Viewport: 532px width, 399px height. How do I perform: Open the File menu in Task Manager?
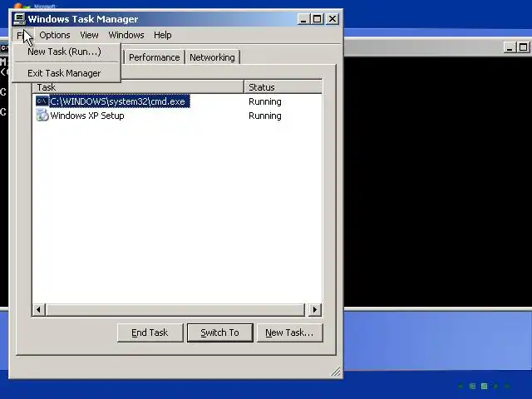point(23,35)
